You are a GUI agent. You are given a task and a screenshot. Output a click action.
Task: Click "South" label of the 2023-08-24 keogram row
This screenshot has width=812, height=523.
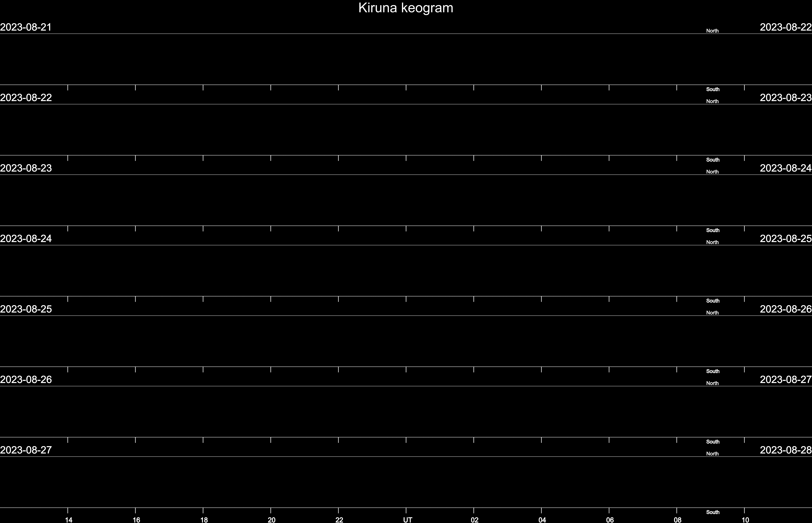click(713, 301)
